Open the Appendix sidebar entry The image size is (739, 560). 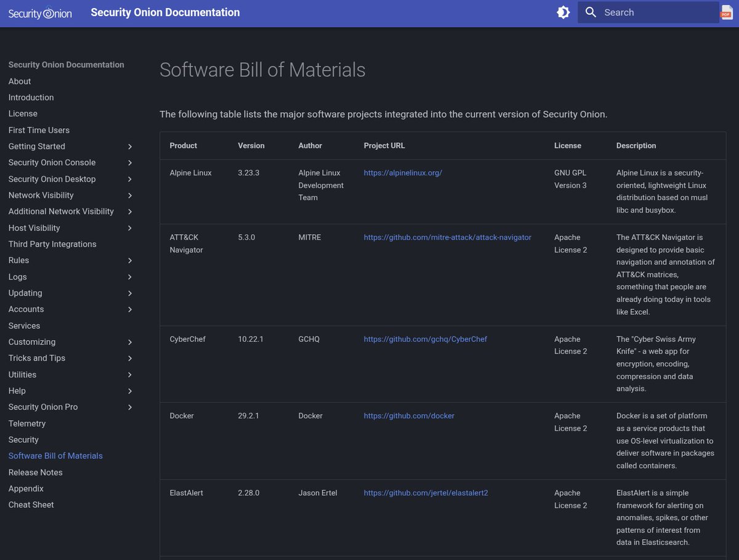pos(26,489)
